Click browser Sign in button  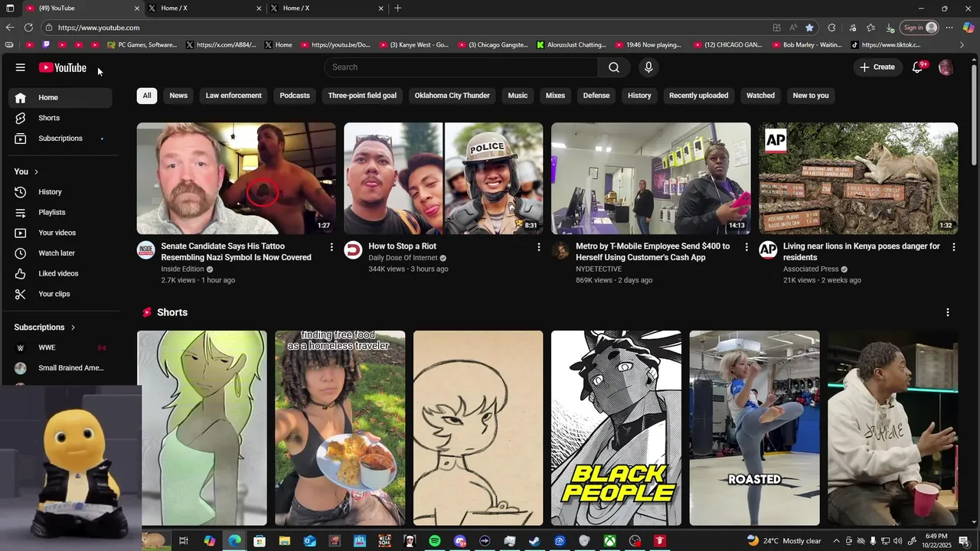coord(920,28)
